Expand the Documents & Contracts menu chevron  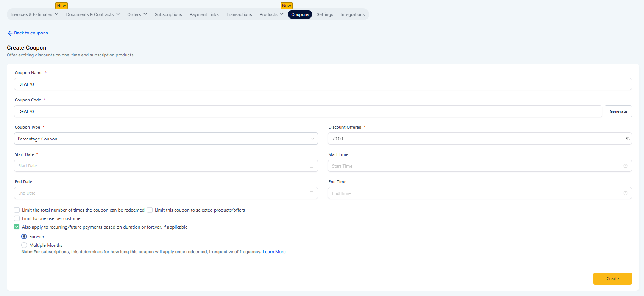[118, 14]
